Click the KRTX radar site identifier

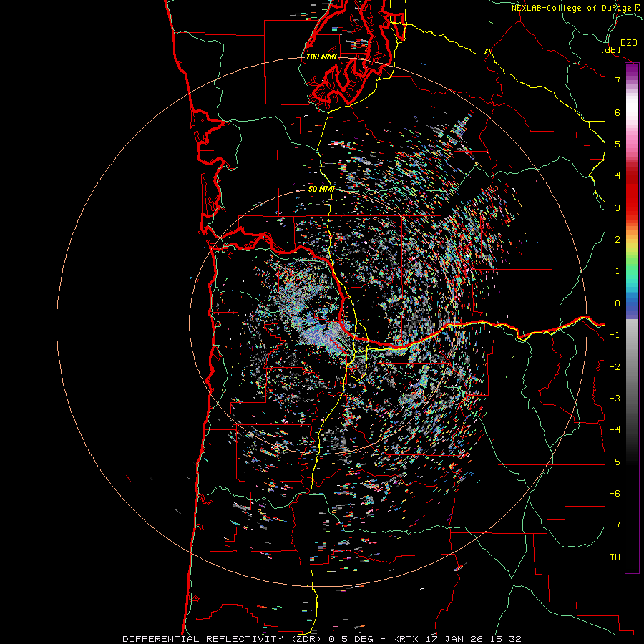click(406, 639)
